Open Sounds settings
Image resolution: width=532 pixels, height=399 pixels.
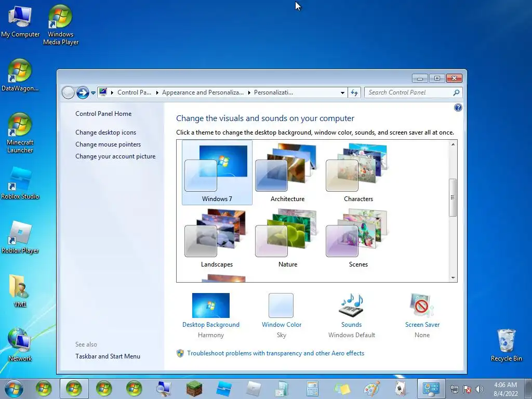[352, 315]
